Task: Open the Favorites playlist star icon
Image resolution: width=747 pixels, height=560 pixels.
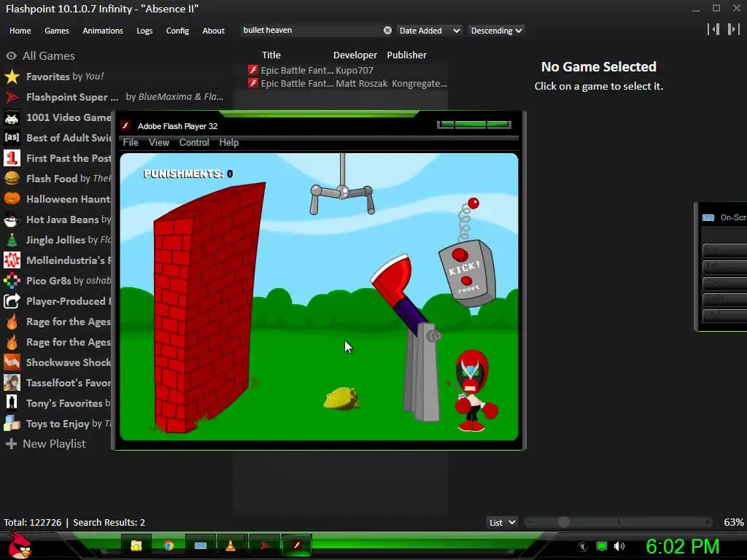Action: pyautogui.click(x=12, y=77)
